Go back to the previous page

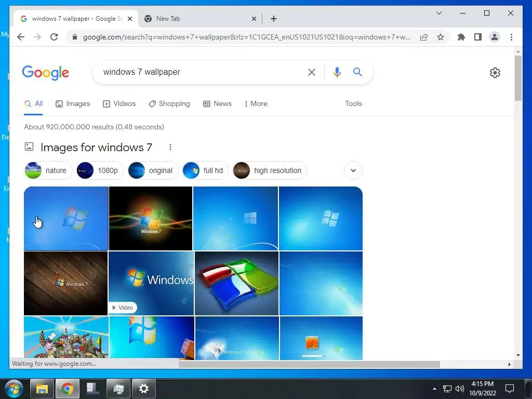[x=21, y=37]
